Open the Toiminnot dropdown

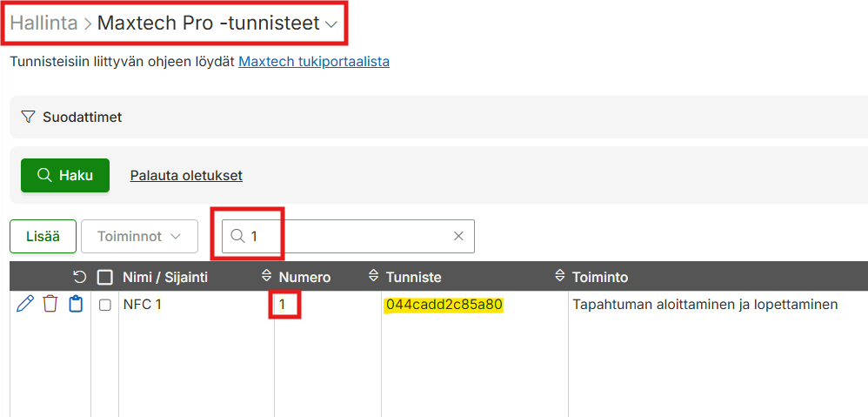(x=139, y=237)
